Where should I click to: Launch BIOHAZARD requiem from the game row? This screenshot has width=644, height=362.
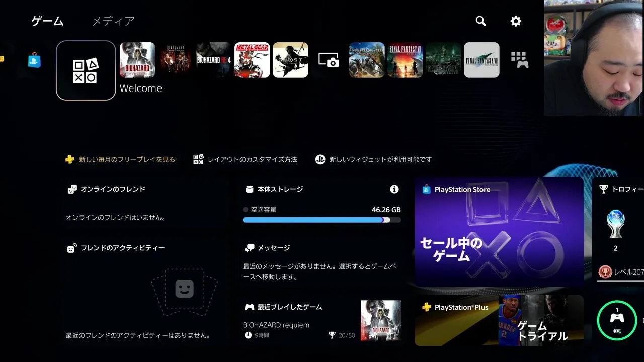[x=137, y=60]
